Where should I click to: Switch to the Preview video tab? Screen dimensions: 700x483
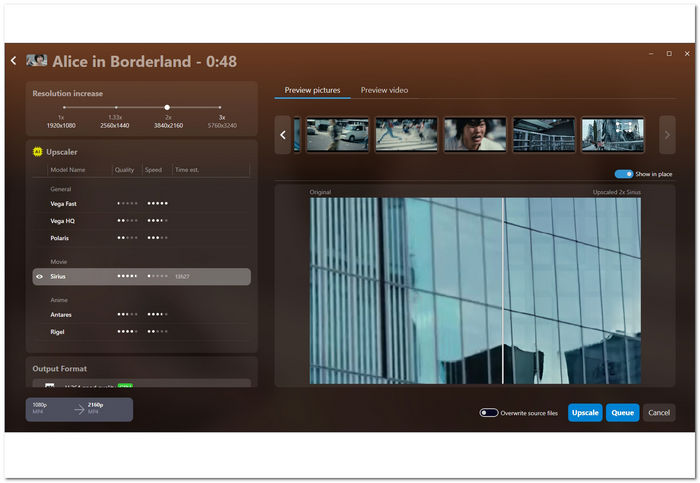tap(384, 90)
